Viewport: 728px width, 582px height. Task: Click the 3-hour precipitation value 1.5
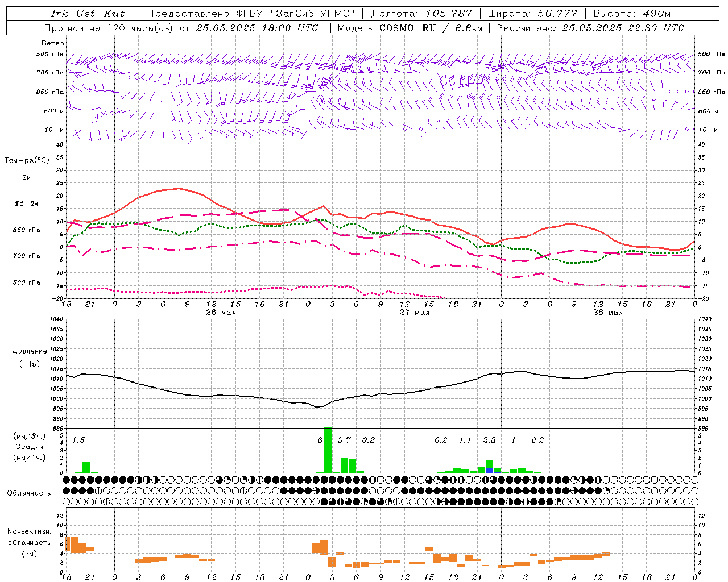coord(78,440)
